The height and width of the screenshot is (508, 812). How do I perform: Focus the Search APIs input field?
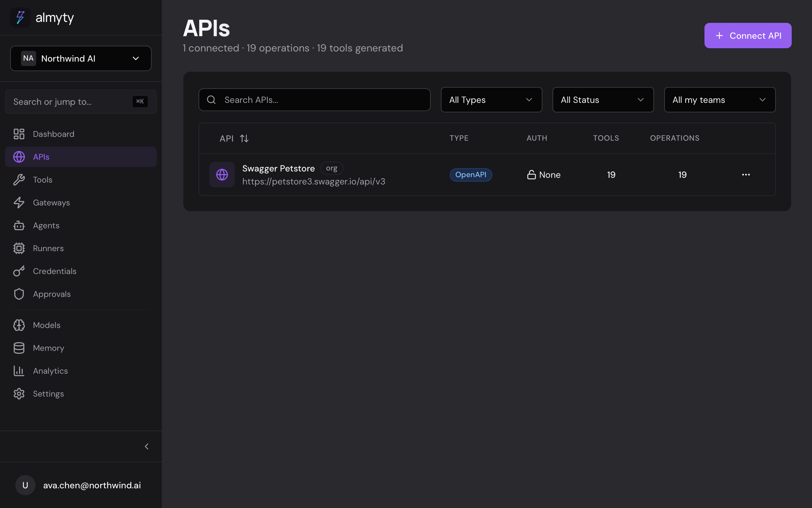314,100
